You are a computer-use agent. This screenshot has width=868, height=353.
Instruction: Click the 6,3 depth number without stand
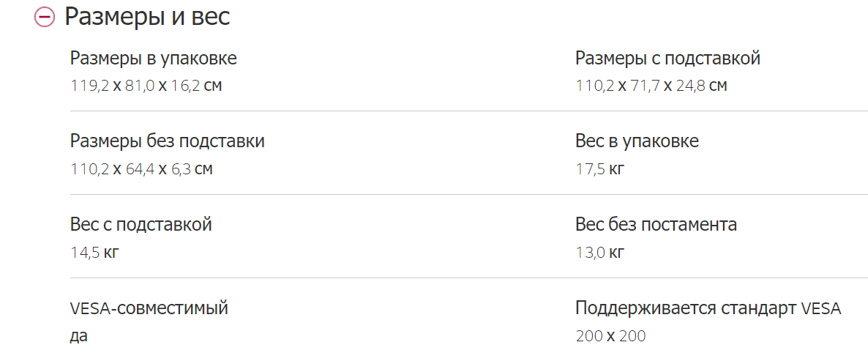(x=180, y=170)
